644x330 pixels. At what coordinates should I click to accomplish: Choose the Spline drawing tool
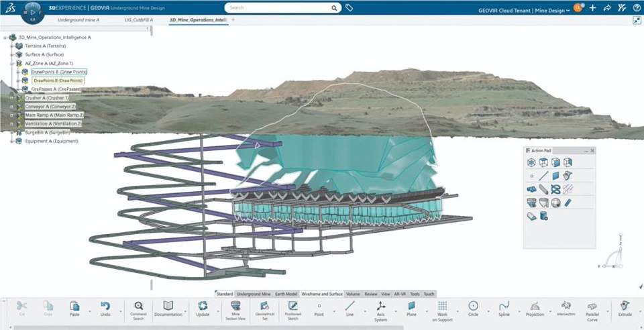click(x=504, y=309)
